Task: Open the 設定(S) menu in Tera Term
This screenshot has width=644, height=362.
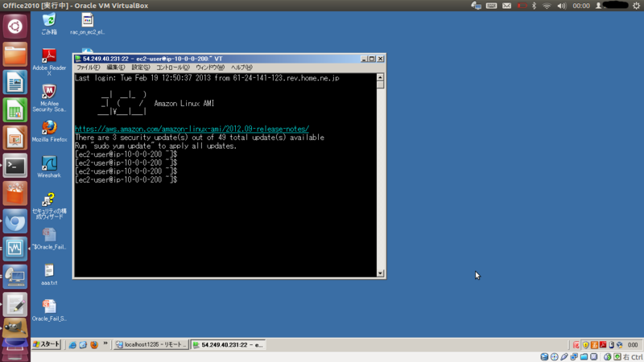Action: click(x=140, y=68)
